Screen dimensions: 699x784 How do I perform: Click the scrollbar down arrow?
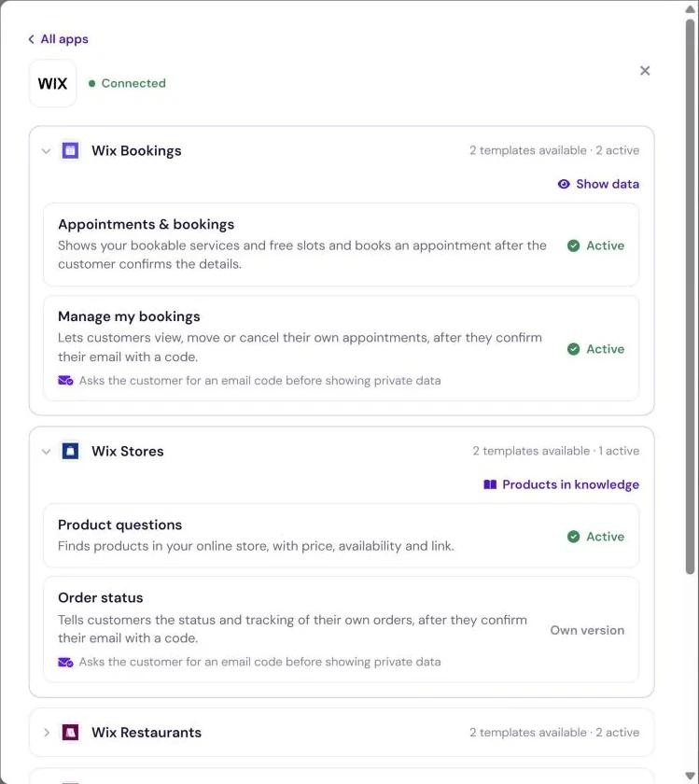pyautogui.click(x=690, y=776)
